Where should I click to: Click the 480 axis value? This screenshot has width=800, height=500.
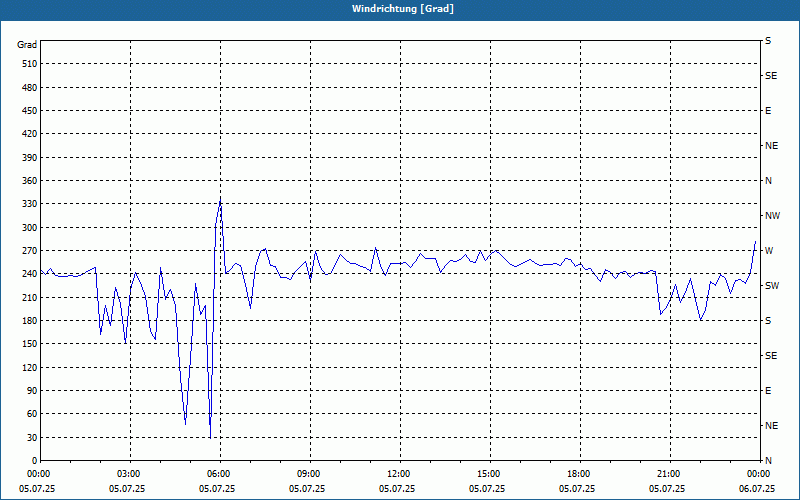(30, 87)
